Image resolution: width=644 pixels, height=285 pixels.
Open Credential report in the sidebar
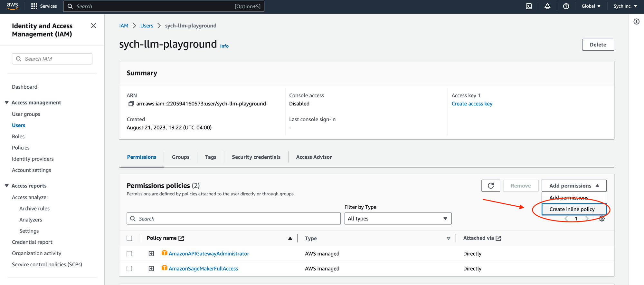(32, 242)
